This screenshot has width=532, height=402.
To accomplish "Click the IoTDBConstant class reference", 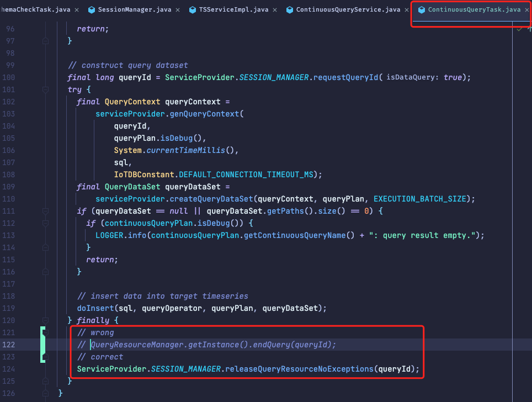I will [144, 174].
